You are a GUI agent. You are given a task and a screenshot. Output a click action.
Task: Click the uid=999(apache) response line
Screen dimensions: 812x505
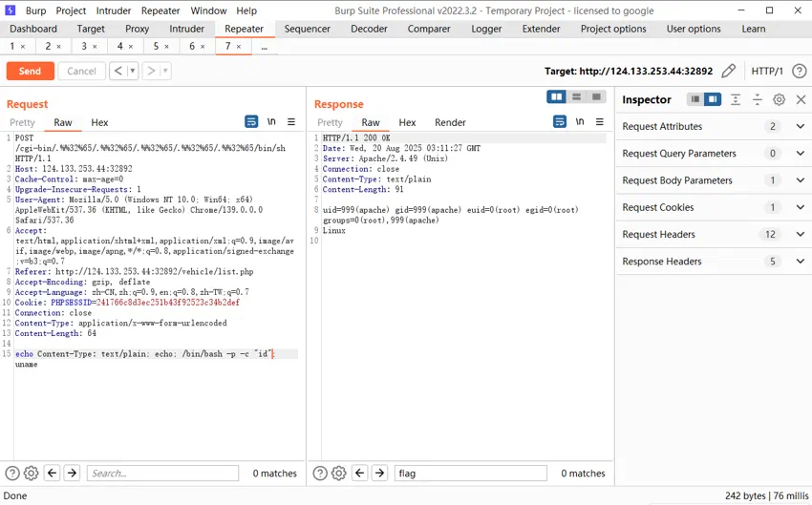tap(450, 210)
